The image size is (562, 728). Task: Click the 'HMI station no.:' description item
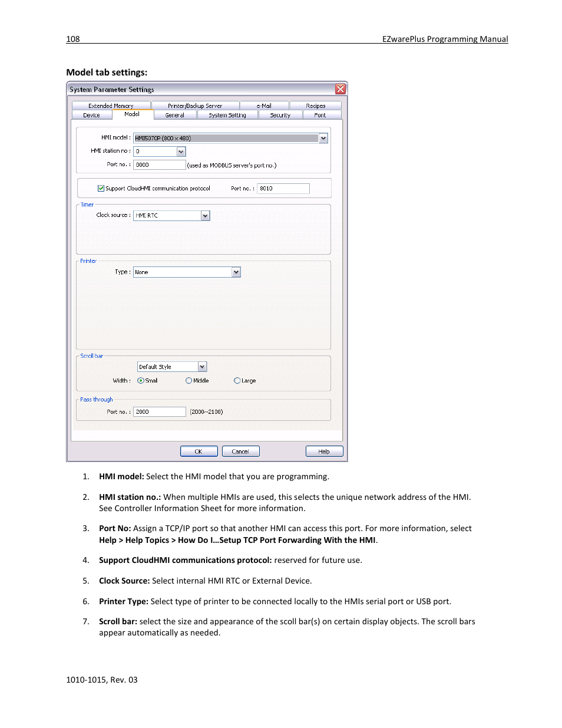point(285,503)
